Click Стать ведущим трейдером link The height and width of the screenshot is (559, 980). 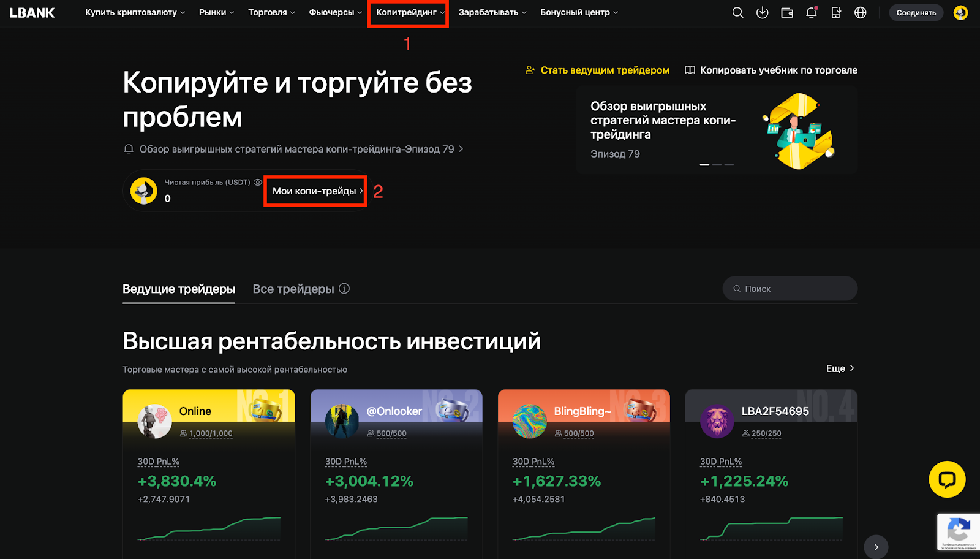pyautogui.click(x=597, y=70)
